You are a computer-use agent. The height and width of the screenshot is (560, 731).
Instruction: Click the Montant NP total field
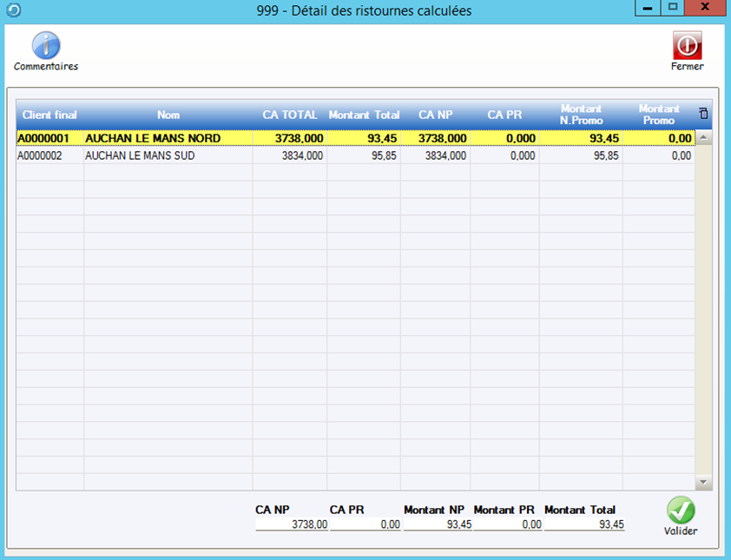click(x=438, y=524)
